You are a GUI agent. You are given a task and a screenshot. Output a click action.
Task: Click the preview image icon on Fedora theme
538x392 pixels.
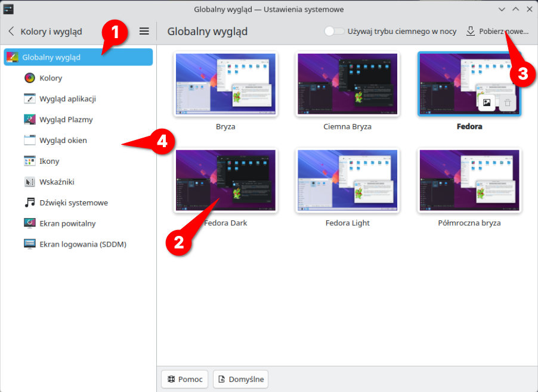[x=487, y=102]
